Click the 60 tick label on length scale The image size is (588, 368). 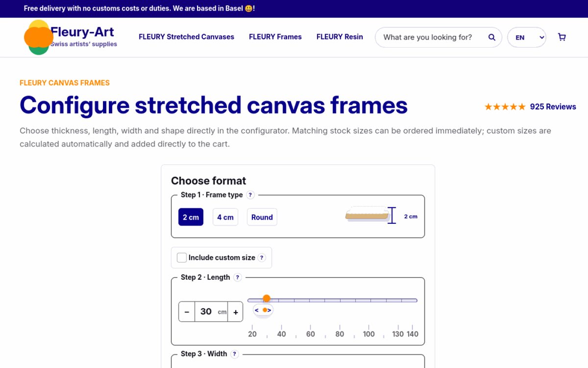pos(311,334)
